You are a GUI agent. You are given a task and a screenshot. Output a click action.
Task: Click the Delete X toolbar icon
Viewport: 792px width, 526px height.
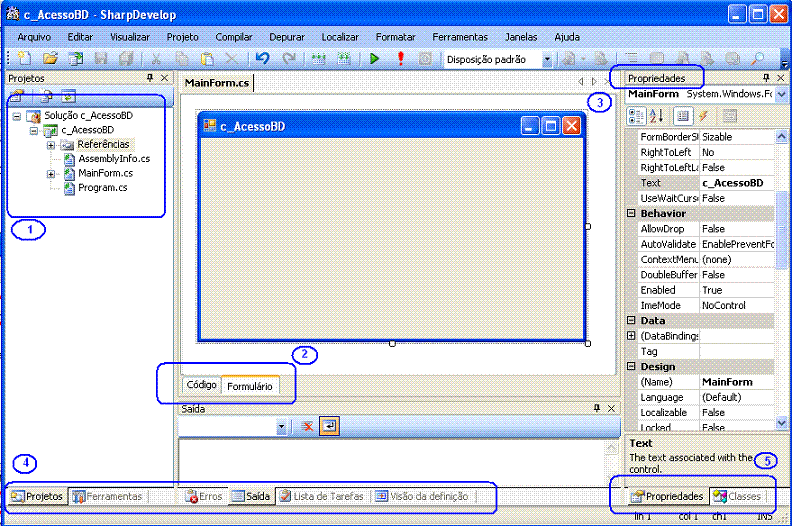click(231, 59)
